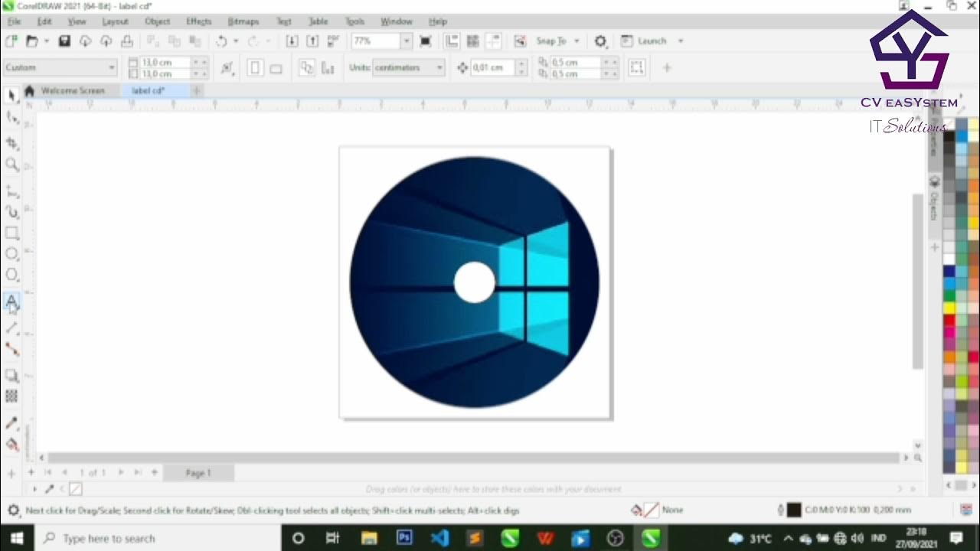Click the Import icon
The width and height of the screenshot is (980, 551).
click(292, 41)
